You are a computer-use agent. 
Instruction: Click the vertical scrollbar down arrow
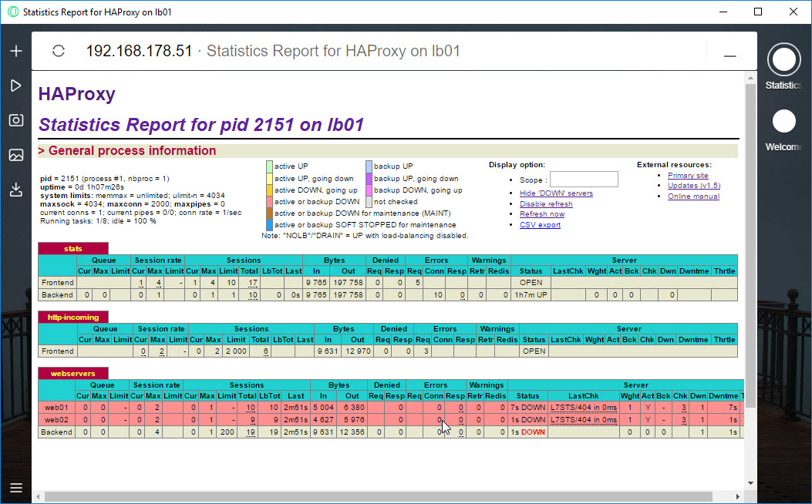[x=750, y=482]
